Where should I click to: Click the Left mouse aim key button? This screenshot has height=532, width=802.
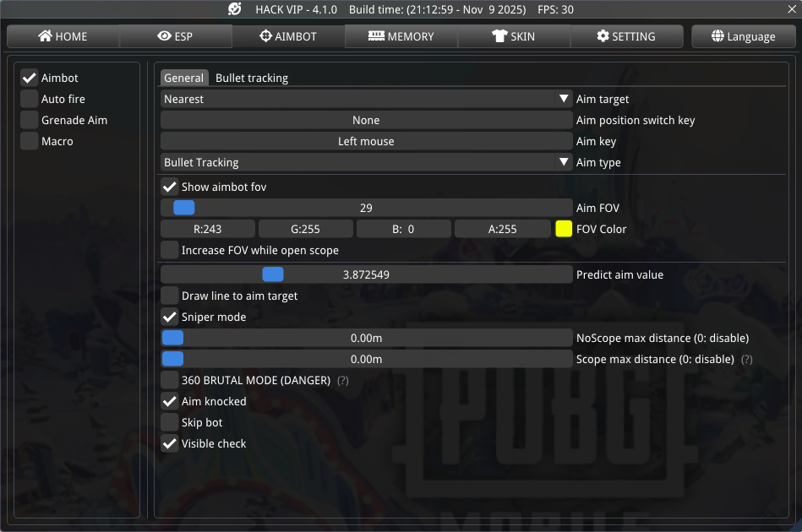(x=366, y=141)
